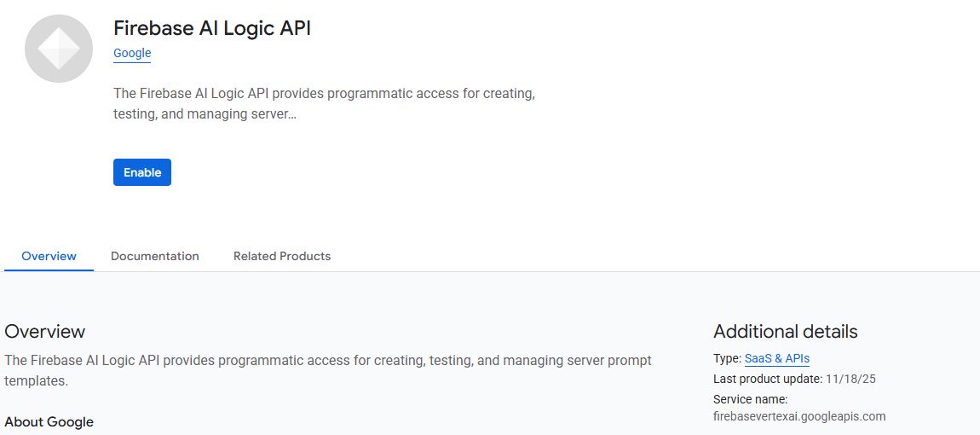The width and height of the screenshot is (980, 435).
Task: Click the Additional details heading
Action: 786,331
